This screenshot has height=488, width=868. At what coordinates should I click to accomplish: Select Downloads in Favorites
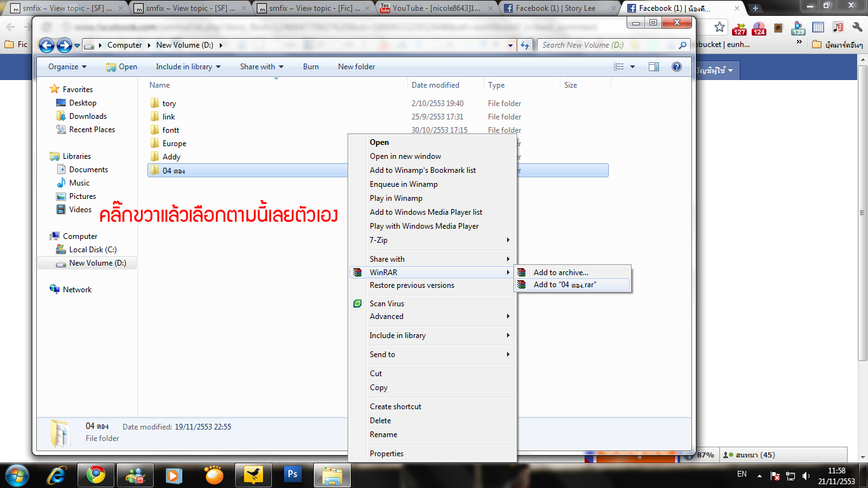[x=88, y=116]
